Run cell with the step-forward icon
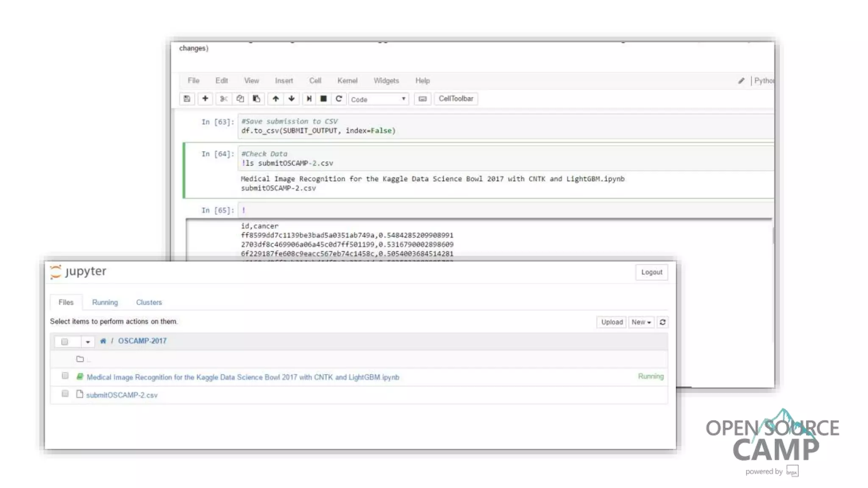 (x=309, y=99)
